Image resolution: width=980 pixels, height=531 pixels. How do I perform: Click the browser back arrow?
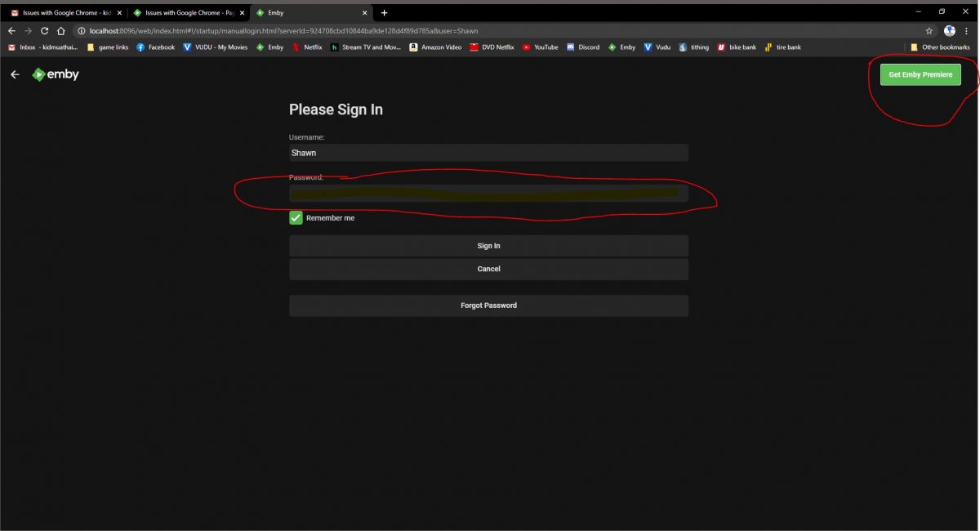coord(11,31)
